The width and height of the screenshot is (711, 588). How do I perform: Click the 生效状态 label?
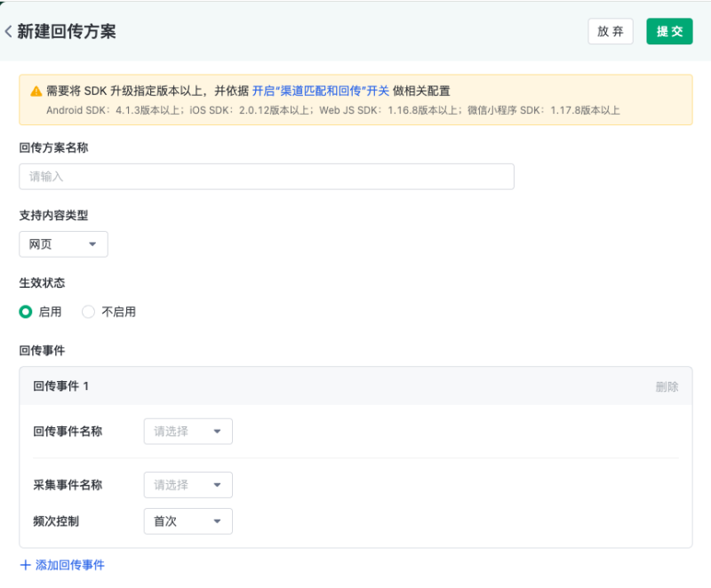pos(42,283)
